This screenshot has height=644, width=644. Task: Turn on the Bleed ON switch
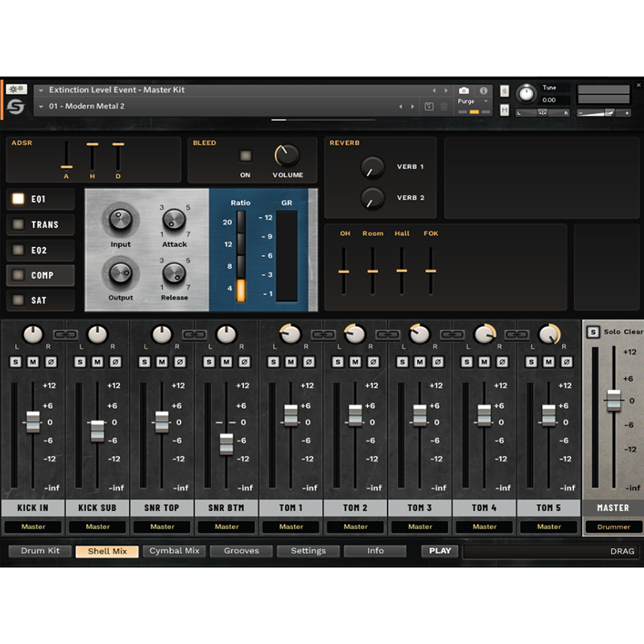pos(246,155)
